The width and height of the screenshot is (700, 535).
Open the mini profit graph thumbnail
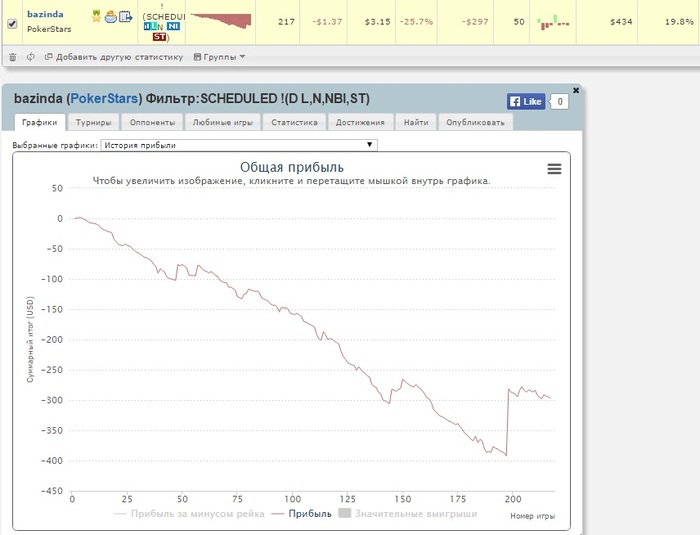click(221, 21)
